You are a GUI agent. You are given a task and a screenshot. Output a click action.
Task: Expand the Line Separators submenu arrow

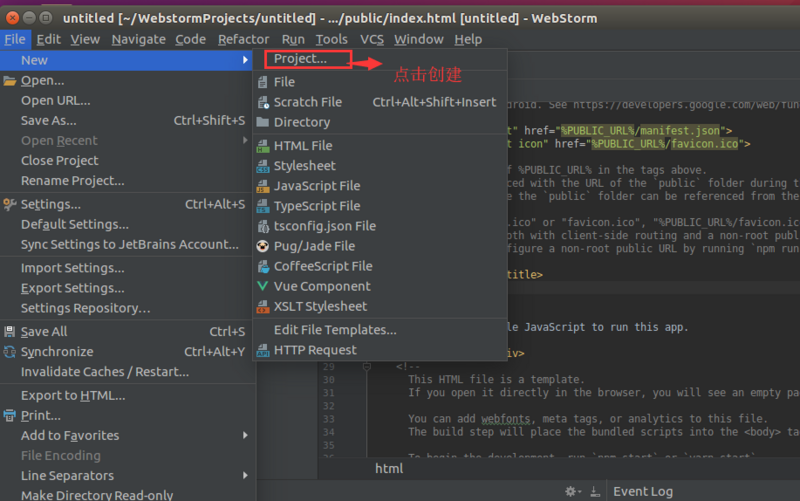coord(245,475)
